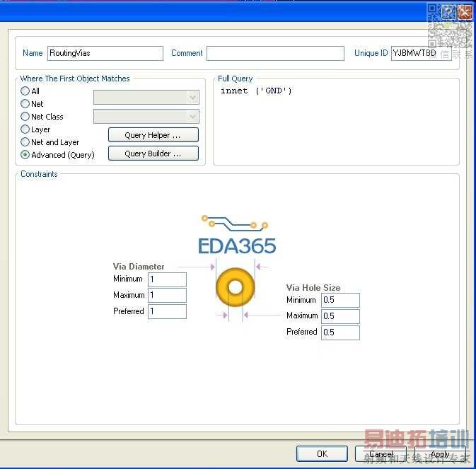The image size is (476, 469).
Task: Click the Apply button
Action: click(x=440, y=454)
